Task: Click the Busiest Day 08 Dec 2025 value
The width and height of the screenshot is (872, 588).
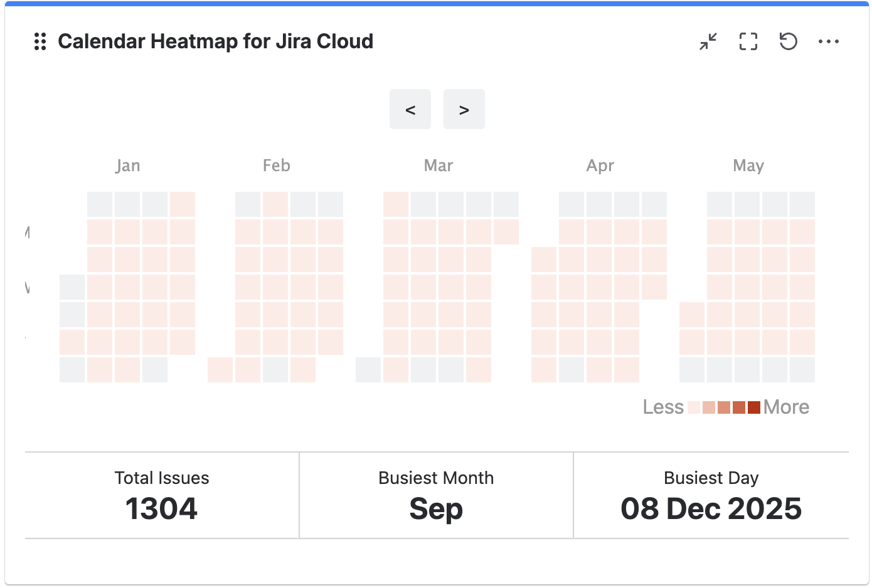Action: [711, 508]
